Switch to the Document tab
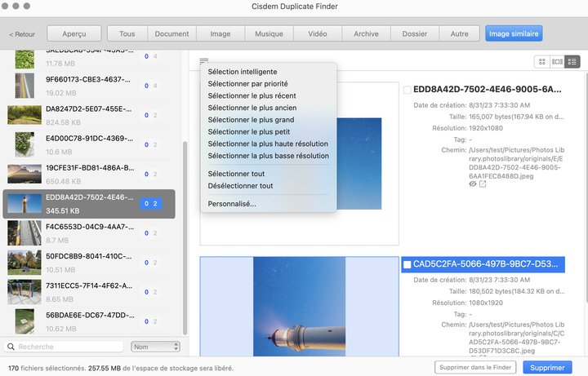 tap(171, 33)
